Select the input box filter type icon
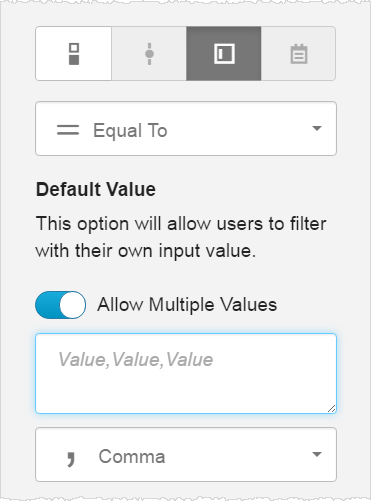Screen dimensions: 372x502 (x=224, y=54)
